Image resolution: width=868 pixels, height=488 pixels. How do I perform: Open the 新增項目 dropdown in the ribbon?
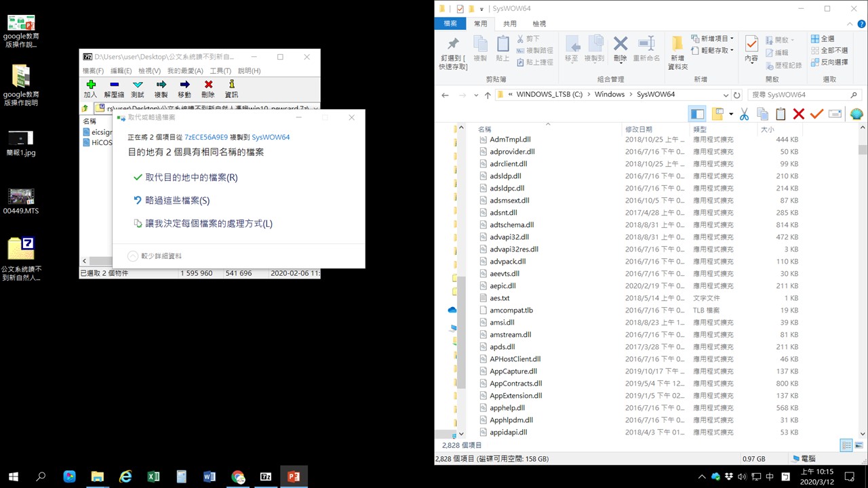(713, 39)
